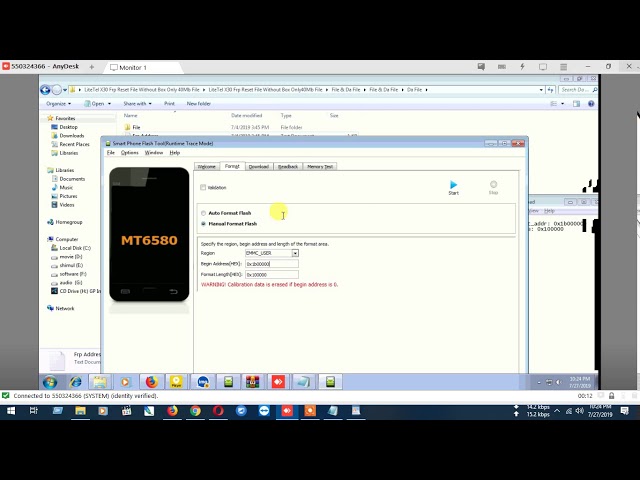This screenshot has width=640, height=480.
Task: Enable the Validation checkbox
Action: [x=203, y=187]
